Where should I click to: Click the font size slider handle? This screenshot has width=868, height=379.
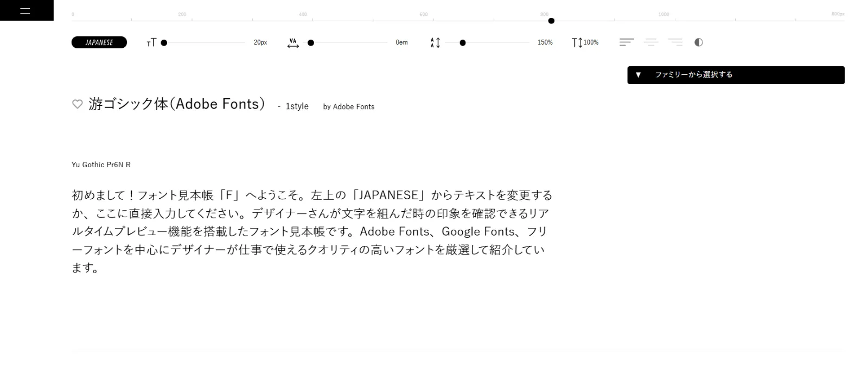point(164,43)
